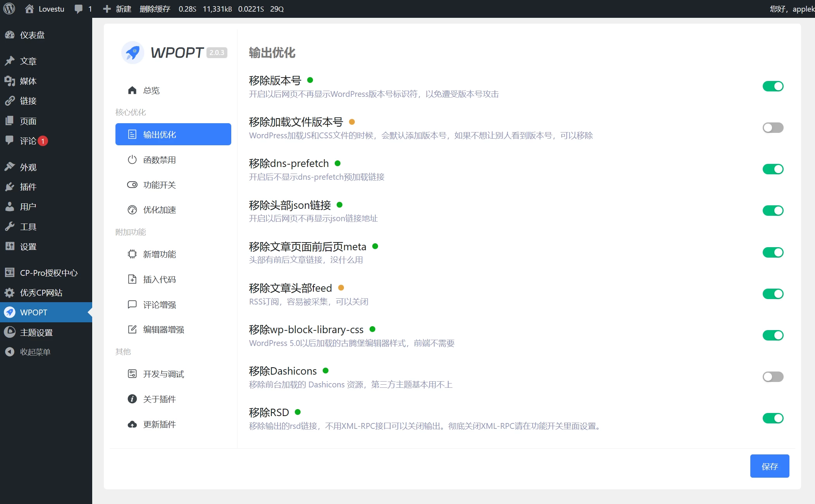Screen dimensions: 815x504
Task: Disable the 移除版本号 toggle
Action: (773, 86)
